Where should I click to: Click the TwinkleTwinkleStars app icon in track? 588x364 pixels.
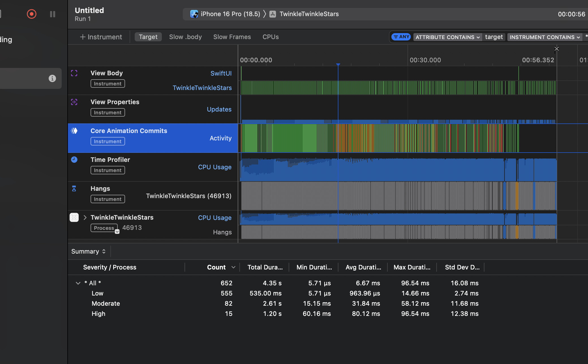(74, 217)
